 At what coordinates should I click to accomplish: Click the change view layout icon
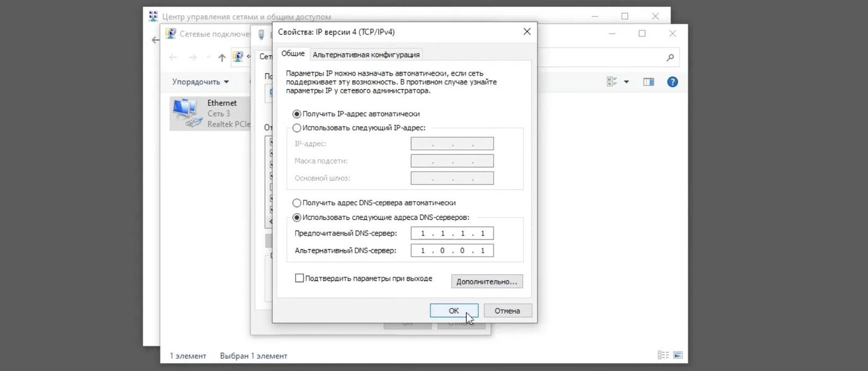[613, 82]
